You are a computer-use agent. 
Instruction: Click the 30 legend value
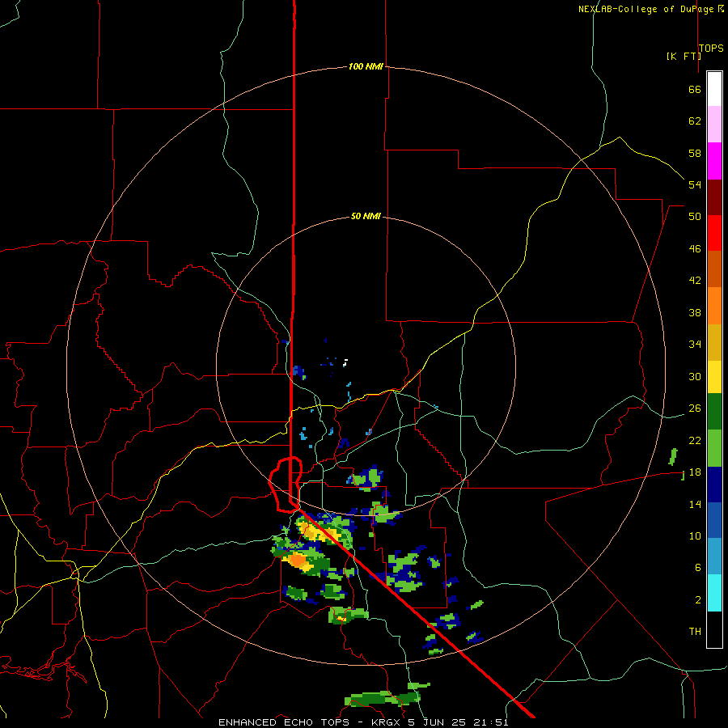coord(695,376)
